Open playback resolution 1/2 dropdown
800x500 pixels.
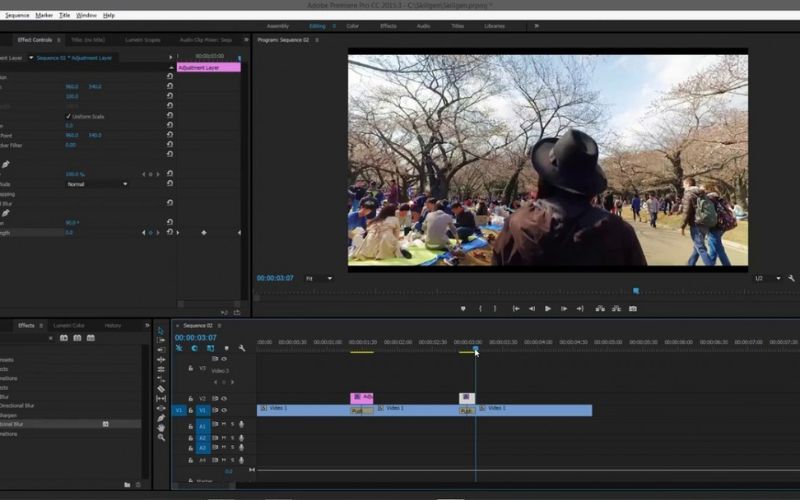[x=768, y=279]
